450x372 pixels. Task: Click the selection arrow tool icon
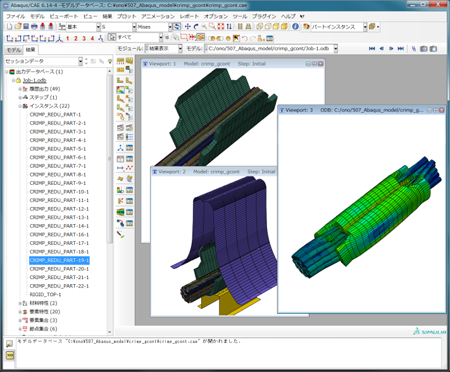pyautogui.click(x=112, y=37)
